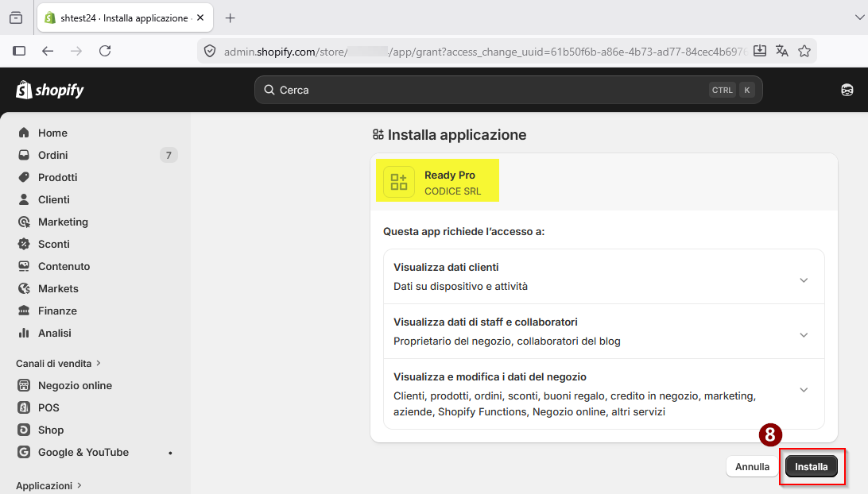The height and width of the screenshot is (494, 868).
Task: Expand the Canali di vendita section
Action: tap(58, 363)
